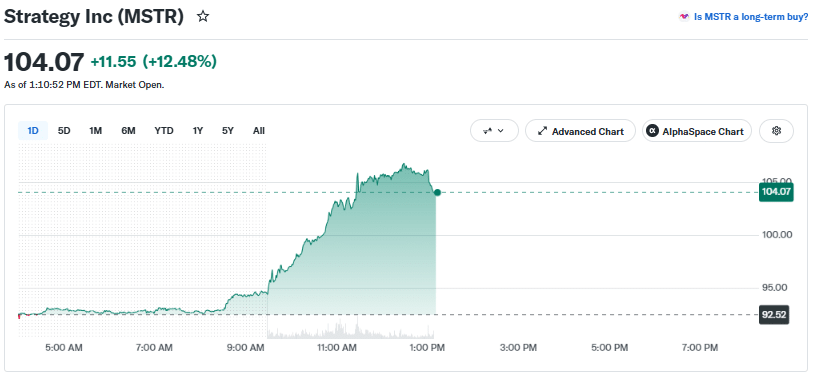Click the 104.07 price label on axis
This screenshot has height=373, width=817.
(x=776, y=192)
